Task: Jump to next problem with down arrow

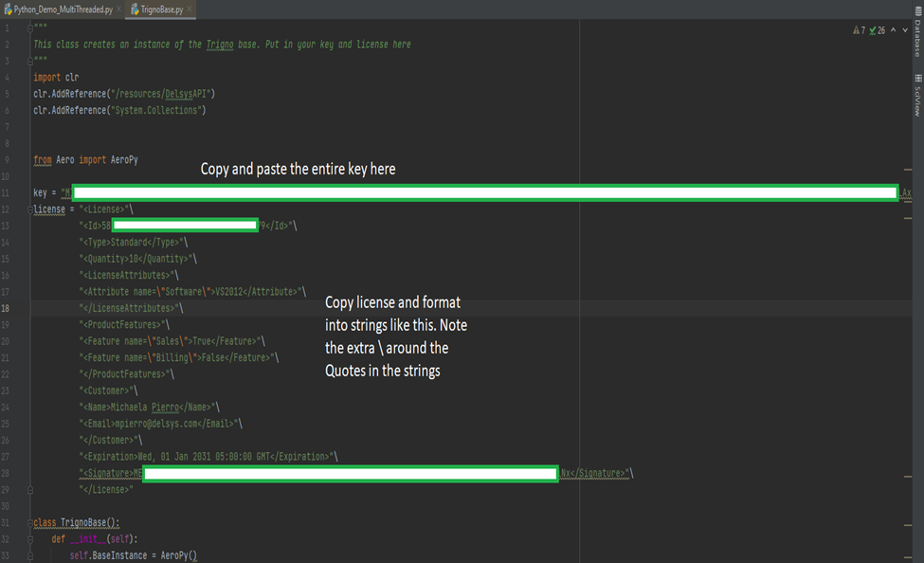Action: coord(905,29)
